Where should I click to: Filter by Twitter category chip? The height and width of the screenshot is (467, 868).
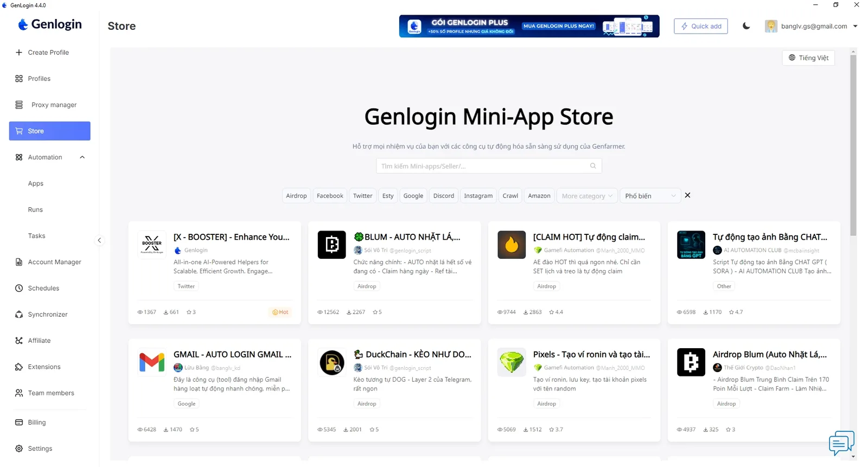tap(363, 196)
